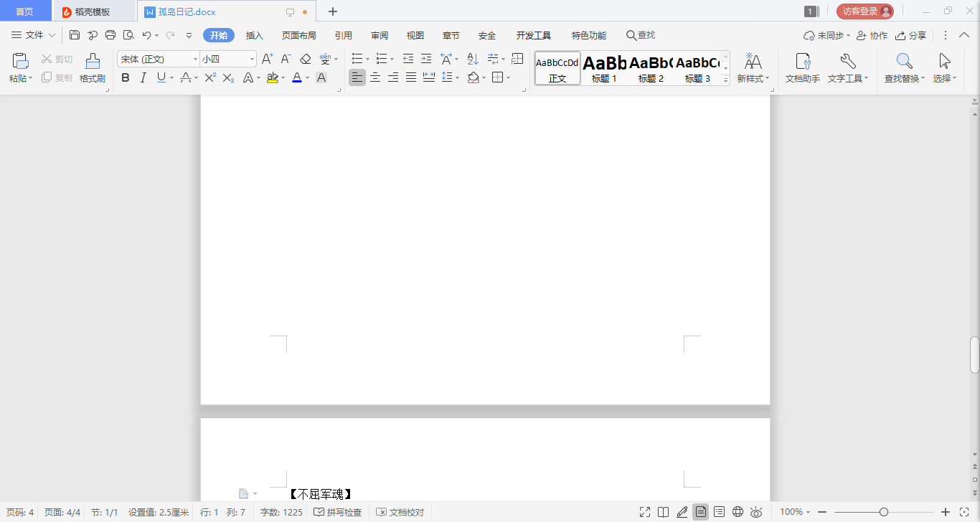This screenshot has height=522, width=980.
Task: Toggle Subscript formatting
Action: coord(228,77)
